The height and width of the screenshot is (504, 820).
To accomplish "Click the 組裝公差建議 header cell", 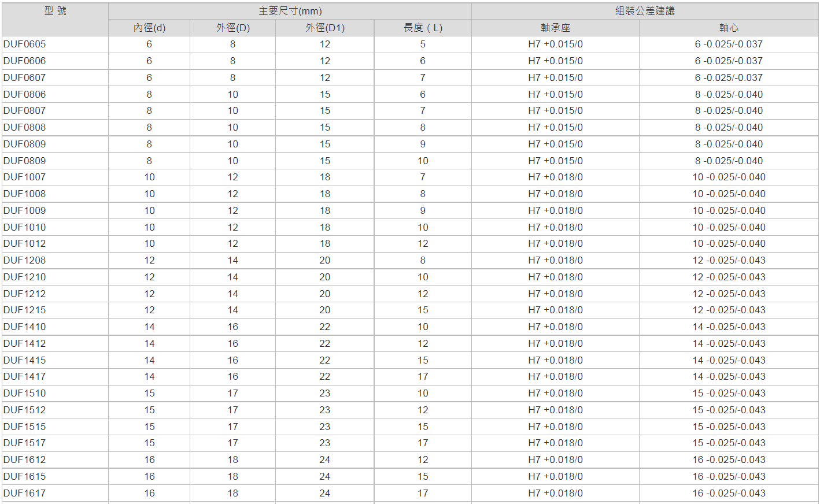I will (645, 12).
